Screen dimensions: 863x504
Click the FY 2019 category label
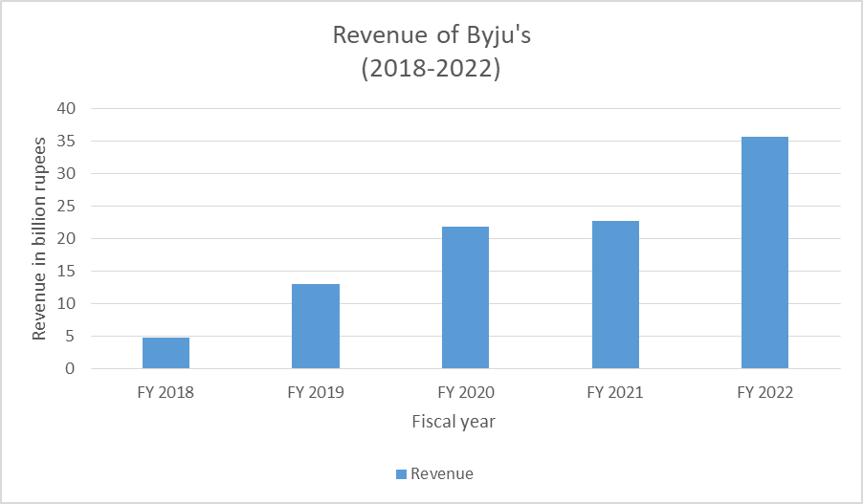(x=315, y=392)
